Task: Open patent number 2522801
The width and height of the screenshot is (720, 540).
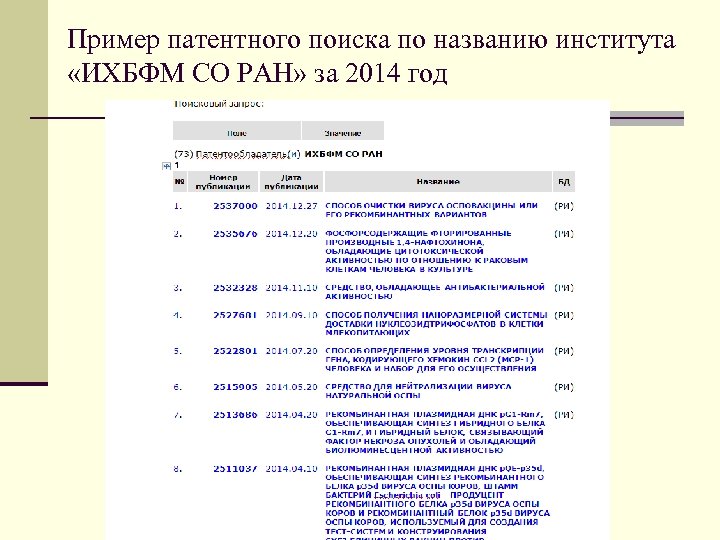Action: [x=235, y=351]
